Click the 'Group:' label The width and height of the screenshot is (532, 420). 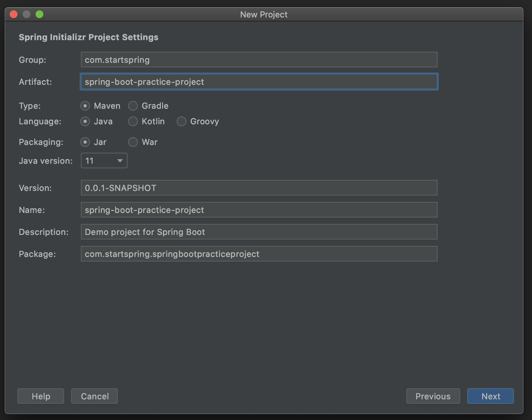click(x=32, y=60)
